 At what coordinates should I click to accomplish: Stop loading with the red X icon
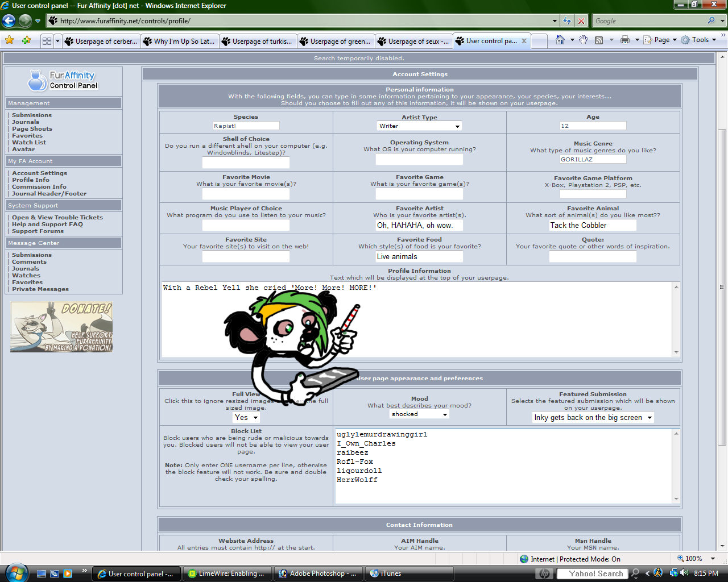pos(581,21)
